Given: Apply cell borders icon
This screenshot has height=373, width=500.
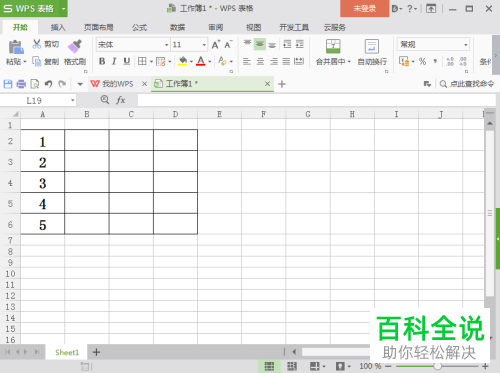Looking at the screenshot, I should click(x=142, y=61).
